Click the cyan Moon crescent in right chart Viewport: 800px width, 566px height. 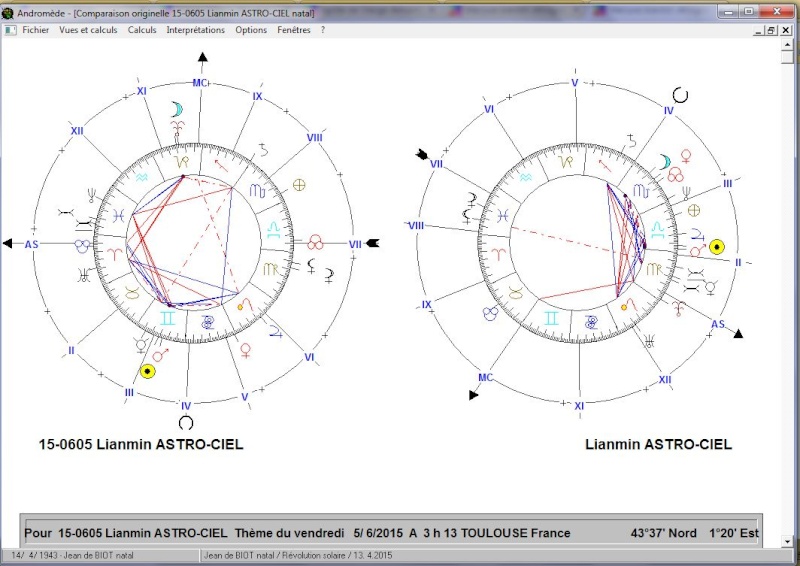point(664,162)
